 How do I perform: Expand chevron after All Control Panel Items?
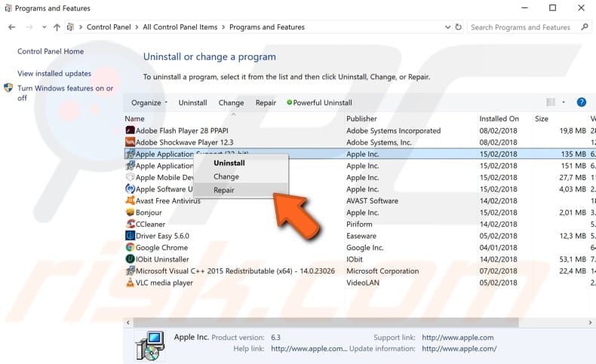pos(223,27)
